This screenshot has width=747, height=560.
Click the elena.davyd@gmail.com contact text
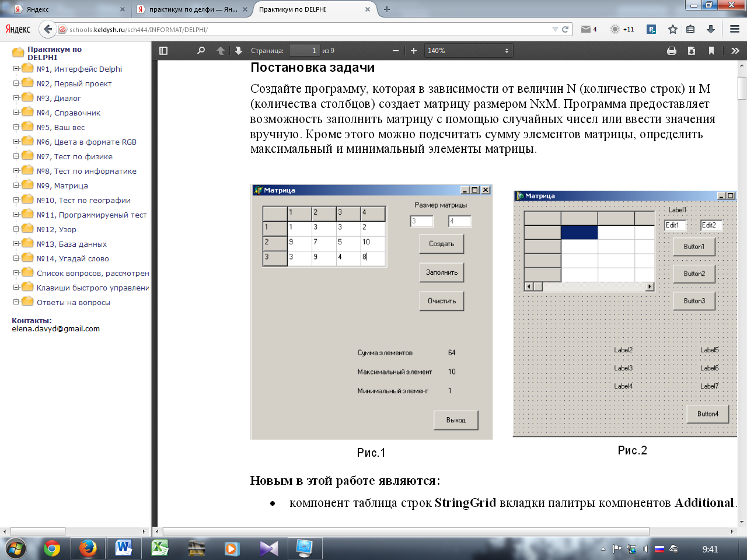coord(55,329)
